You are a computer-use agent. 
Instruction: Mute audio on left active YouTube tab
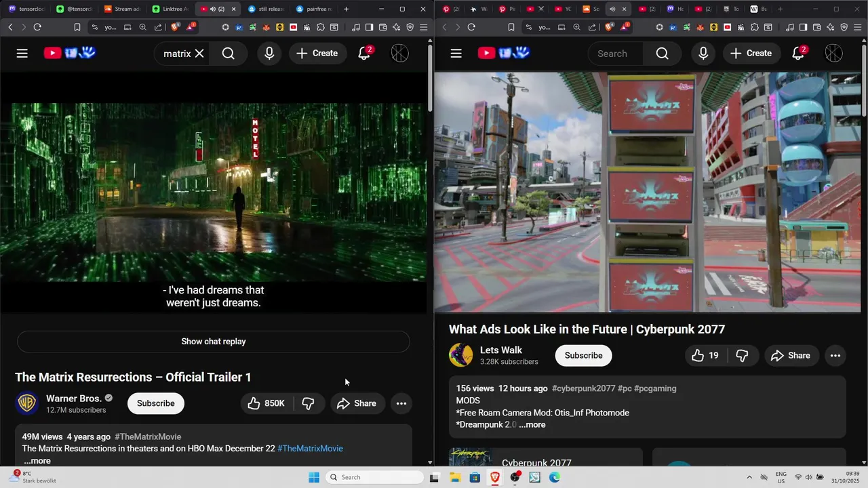[213, 9]
